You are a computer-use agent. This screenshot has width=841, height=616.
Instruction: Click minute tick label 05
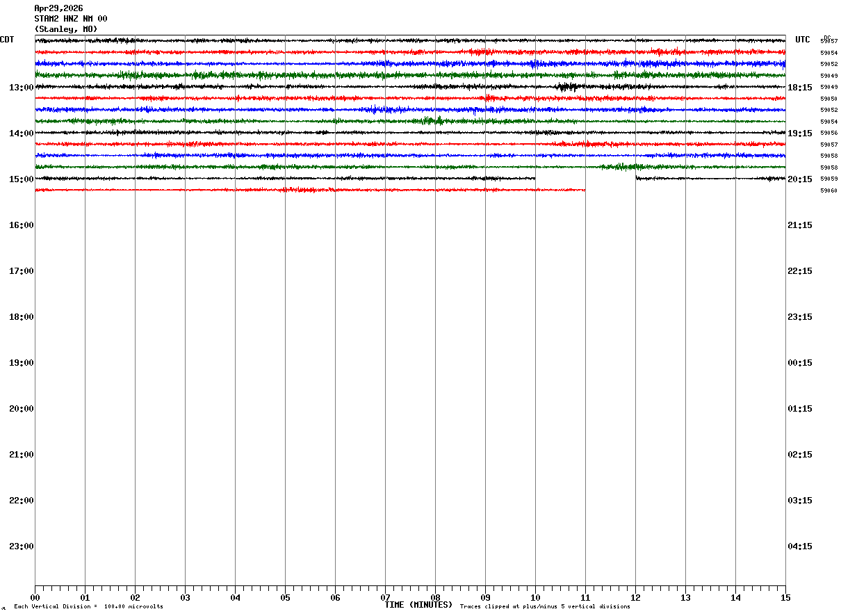tap(285, 598)
